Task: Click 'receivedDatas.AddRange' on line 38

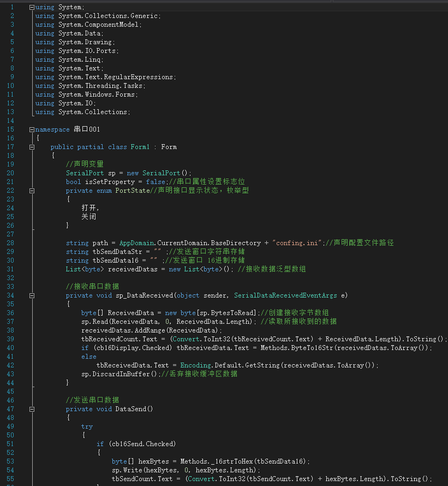Action: [123, 330]
